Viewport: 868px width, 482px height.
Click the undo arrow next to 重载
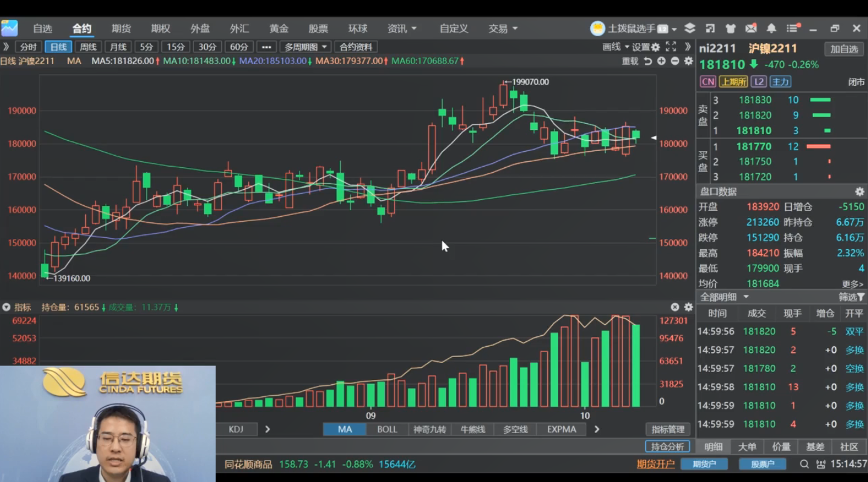click(x=648, y=61)
